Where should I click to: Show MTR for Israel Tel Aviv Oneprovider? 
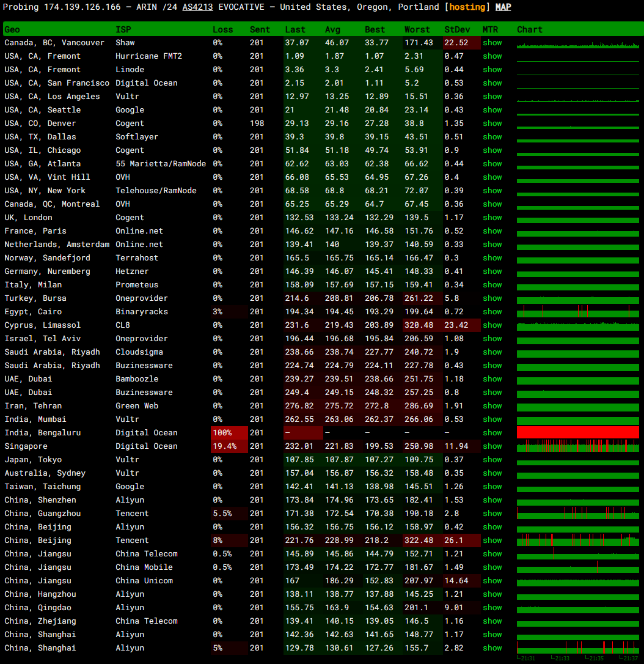coord(492,339)
